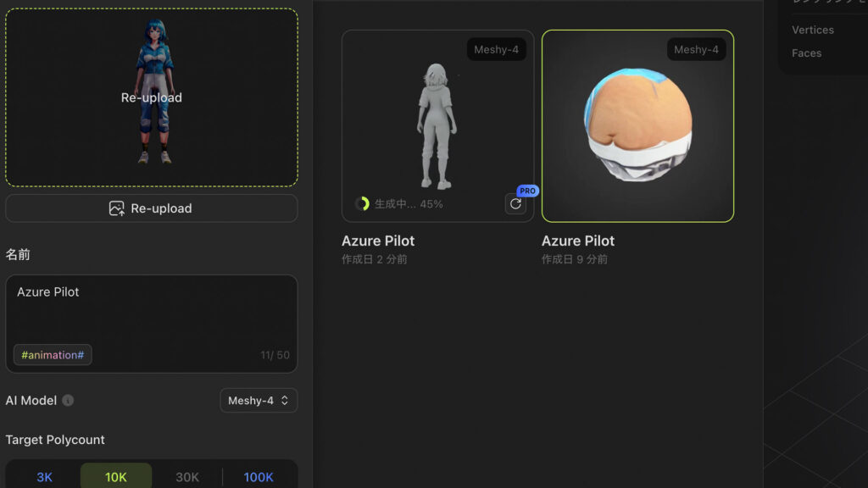Click the PRO badge on the first card
This screenshot has width=868, height=488.
tap(527, 191)
